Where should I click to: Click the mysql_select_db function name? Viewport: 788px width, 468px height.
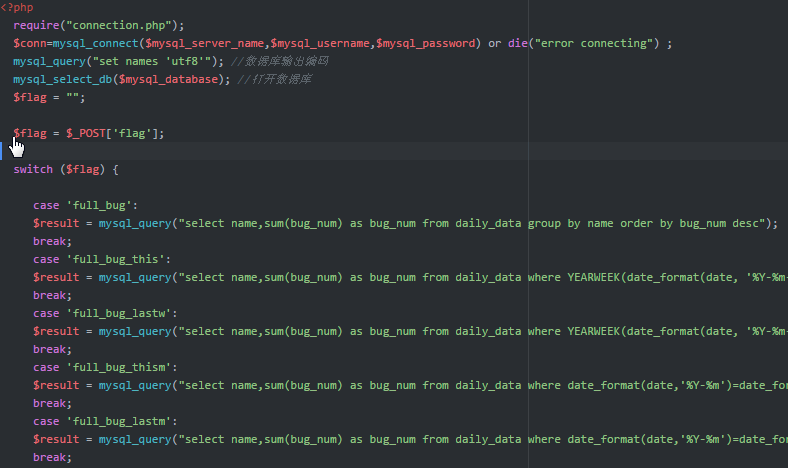tap(63, 79)
